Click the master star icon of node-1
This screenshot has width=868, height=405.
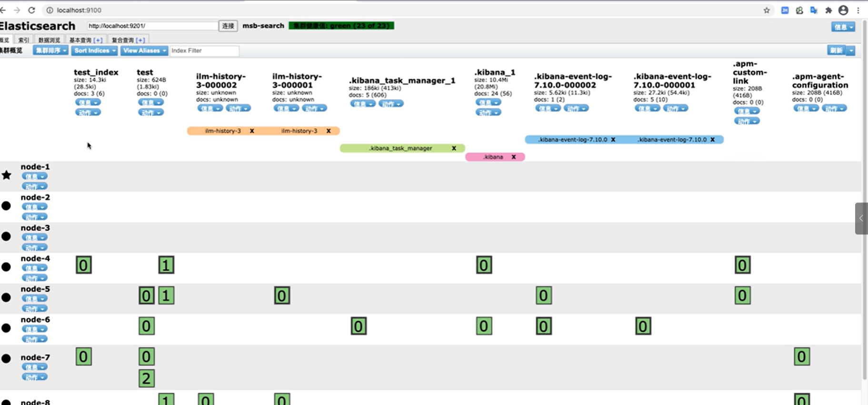tap(7, 175)
